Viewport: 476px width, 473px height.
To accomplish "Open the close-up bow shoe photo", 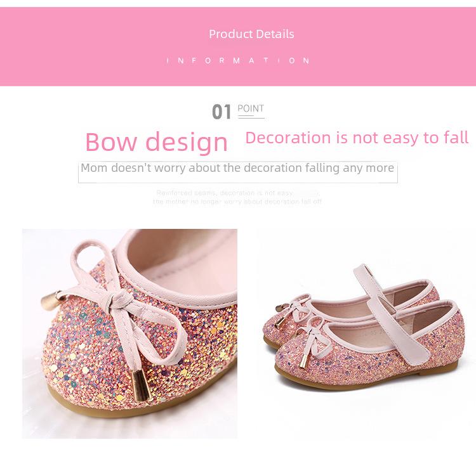I will pyautogui.click(x=129, y=334).
